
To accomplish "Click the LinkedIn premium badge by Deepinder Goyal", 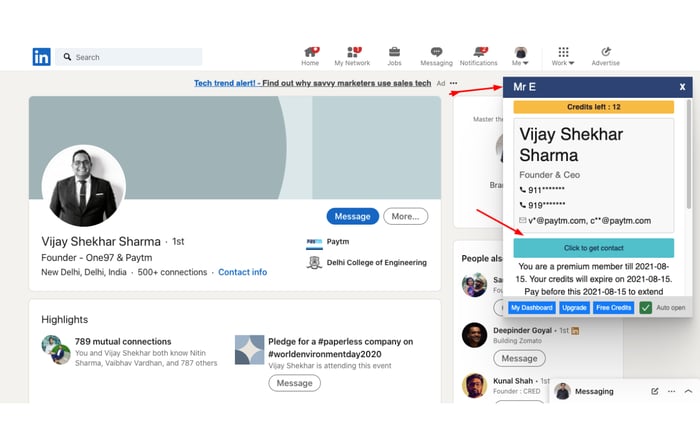I will pos(575,331).
